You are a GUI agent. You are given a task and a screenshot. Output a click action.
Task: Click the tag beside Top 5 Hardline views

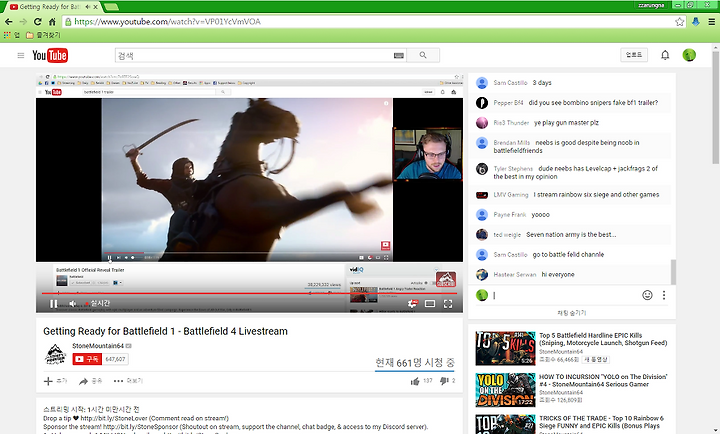pyautogui.click(x=596, y=359)
